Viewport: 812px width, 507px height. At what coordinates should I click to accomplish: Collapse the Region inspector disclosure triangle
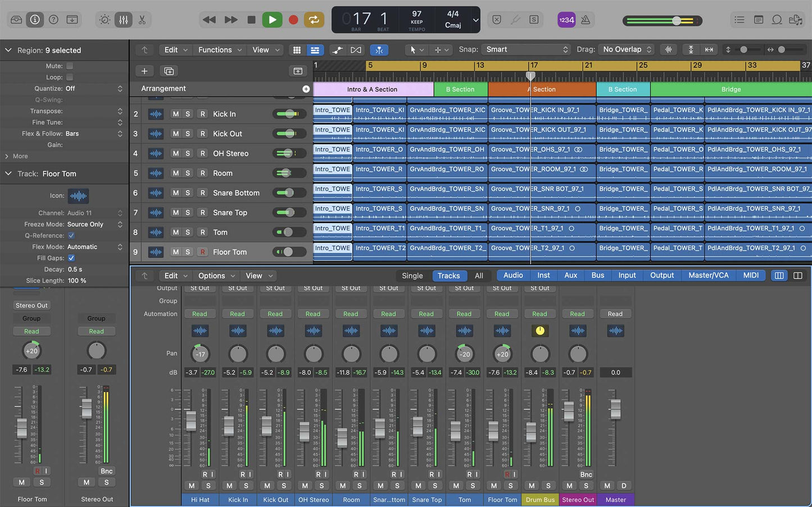[8, 50]
